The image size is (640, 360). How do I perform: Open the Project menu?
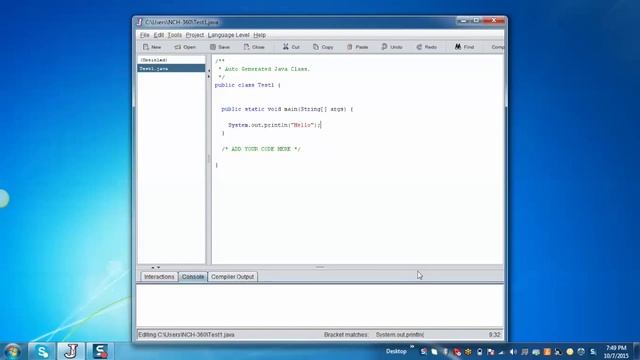195,35
